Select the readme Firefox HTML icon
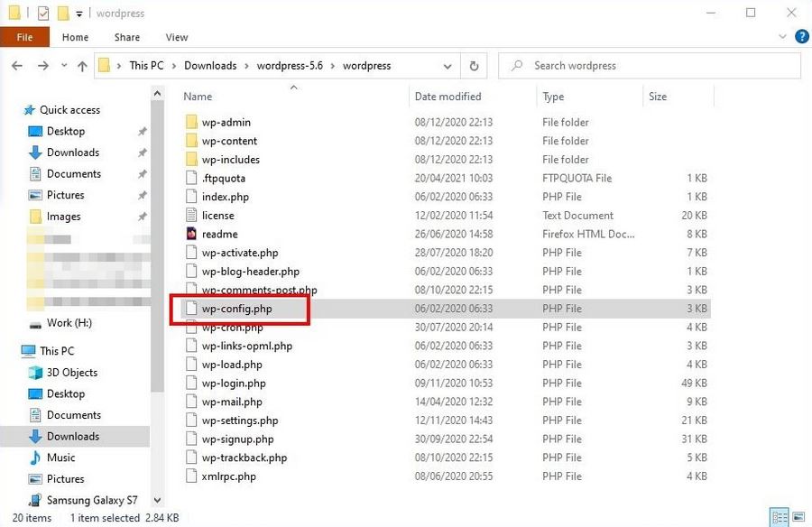The height and width of the screenshot is (527, 812). tap(191, 234)
